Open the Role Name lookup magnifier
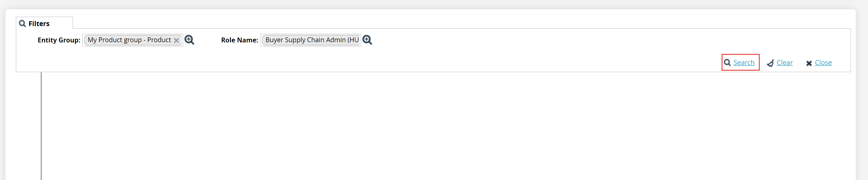Viewport: 868px width, 180px height. click(367, 40)
